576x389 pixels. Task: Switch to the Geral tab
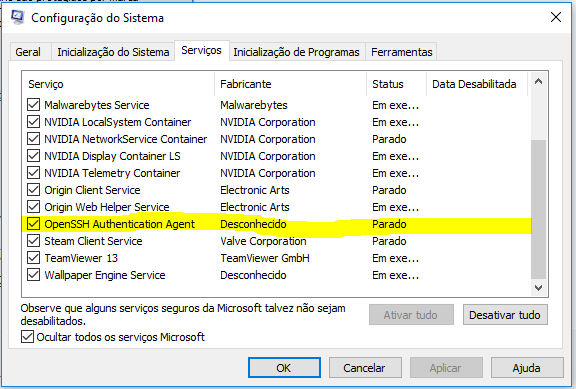[28, 52]
